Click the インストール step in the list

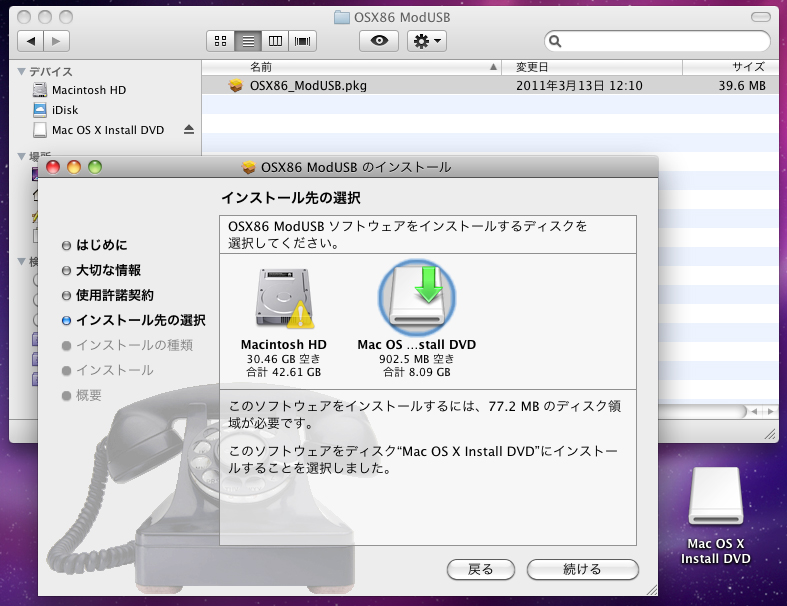(108, 371)
